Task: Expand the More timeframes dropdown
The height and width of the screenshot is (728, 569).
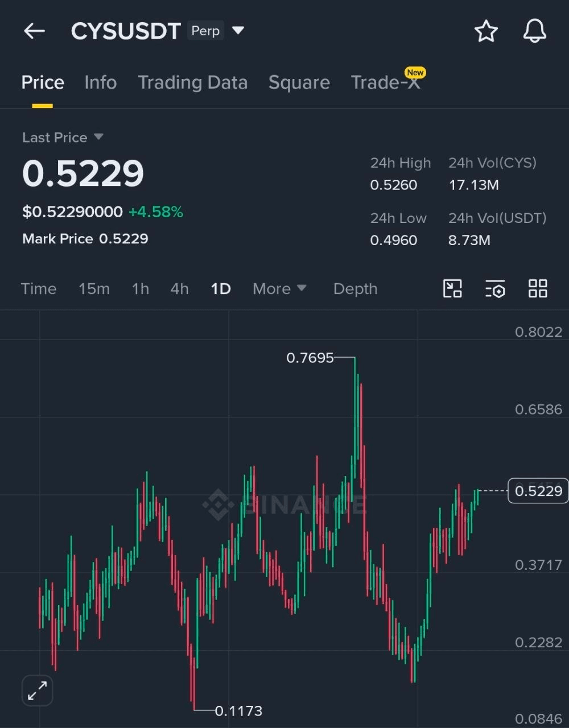Action: [279, 289]
